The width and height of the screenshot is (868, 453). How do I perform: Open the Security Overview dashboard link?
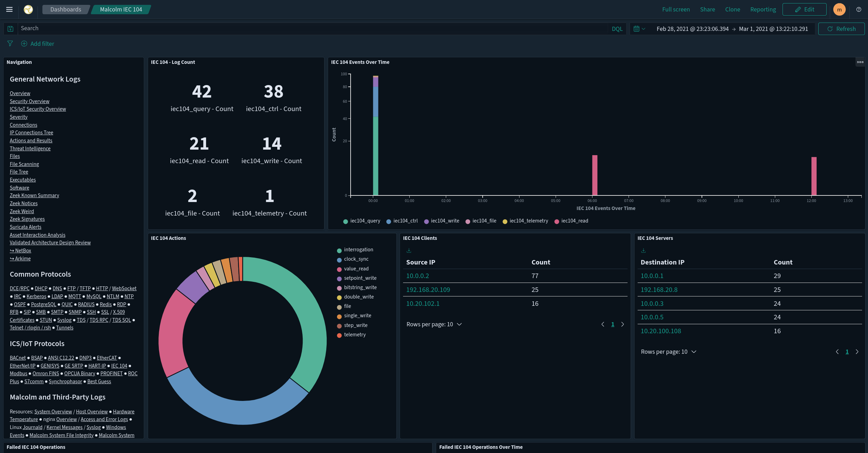(30, 101)
